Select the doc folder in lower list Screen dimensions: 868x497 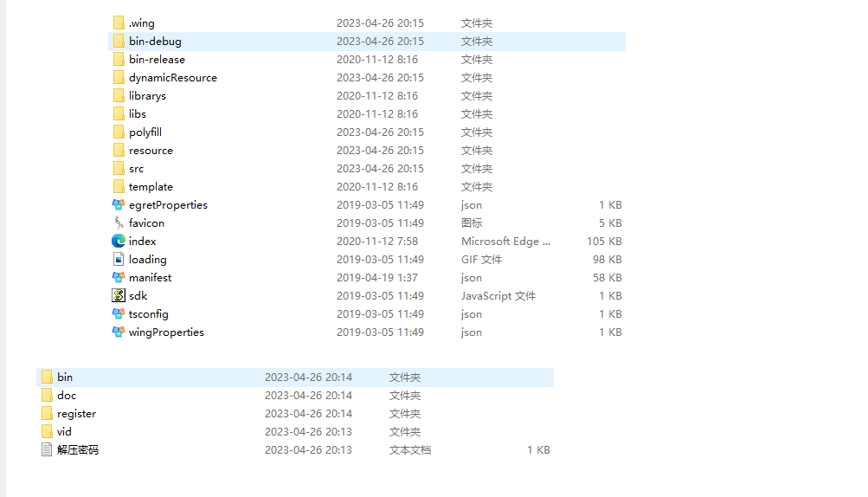pos(67,396)
